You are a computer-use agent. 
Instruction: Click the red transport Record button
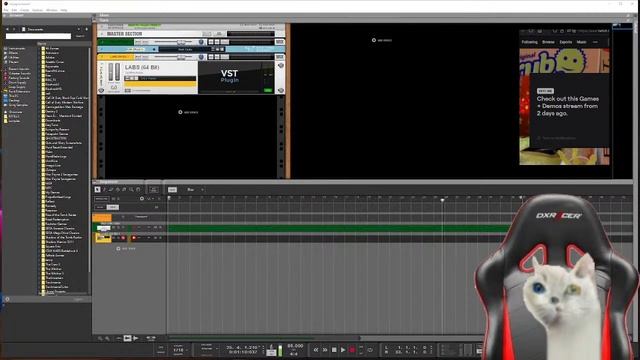[x=352, y=350]
